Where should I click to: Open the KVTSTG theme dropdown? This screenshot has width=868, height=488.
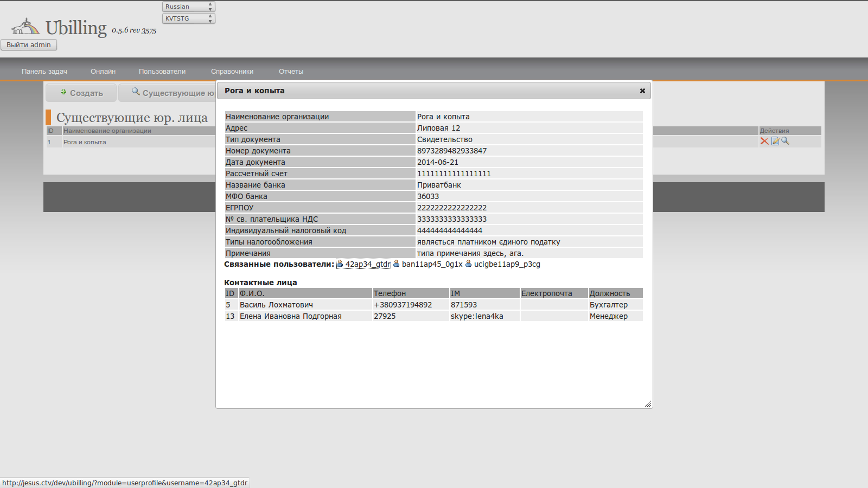(x=188, y=18)
